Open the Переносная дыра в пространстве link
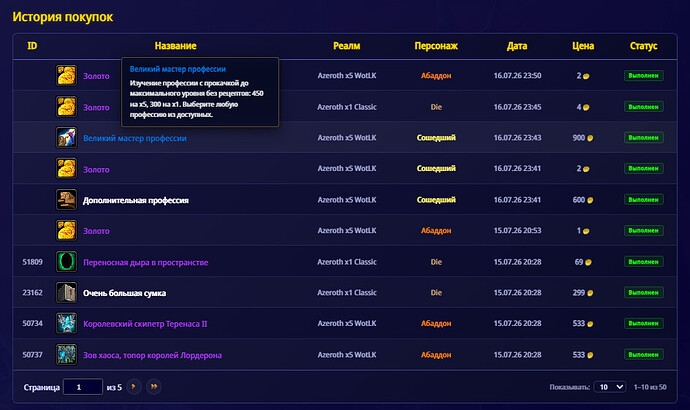 point(146,262)
